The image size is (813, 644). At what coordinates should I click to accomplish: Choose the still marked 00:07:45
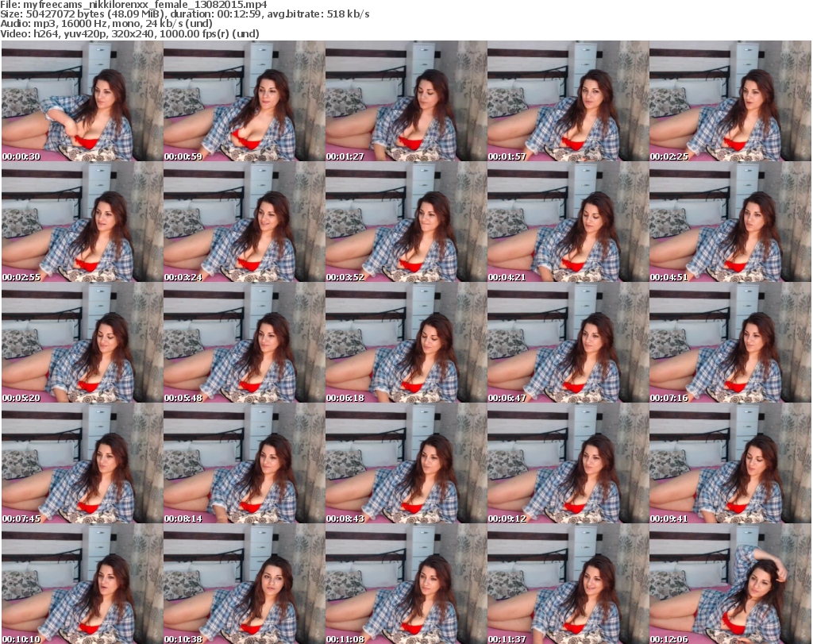82,464
